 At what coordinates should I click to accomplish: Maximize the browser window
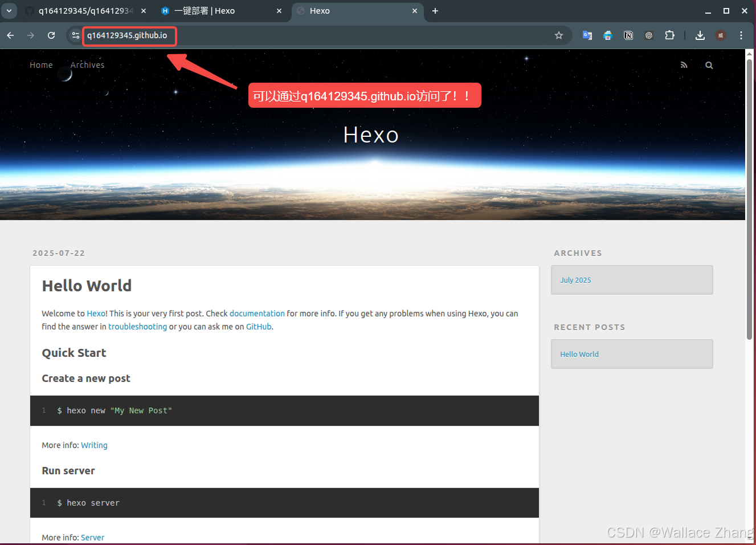click(726, 11)
